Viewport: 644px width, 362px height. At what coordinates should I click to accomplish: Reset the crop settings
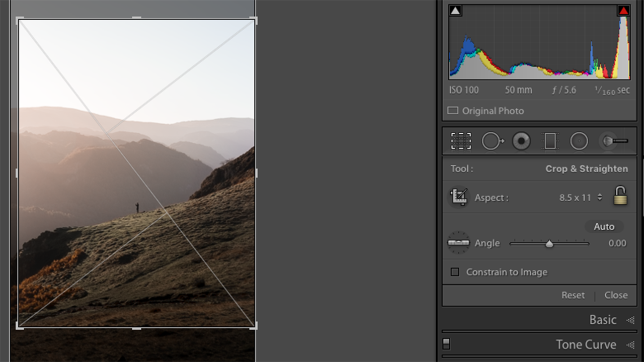pos(573,295)
